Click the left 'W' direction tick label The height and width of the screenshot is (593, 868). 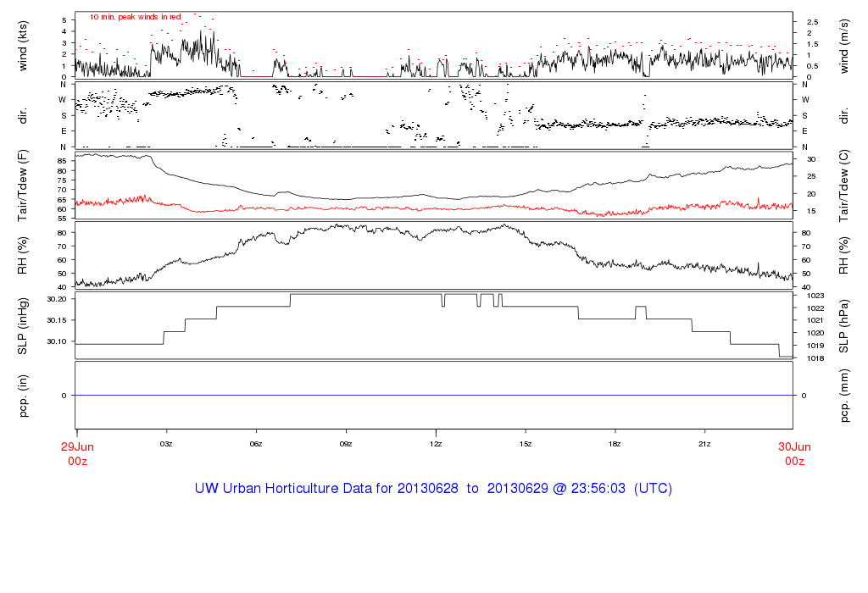63,100
